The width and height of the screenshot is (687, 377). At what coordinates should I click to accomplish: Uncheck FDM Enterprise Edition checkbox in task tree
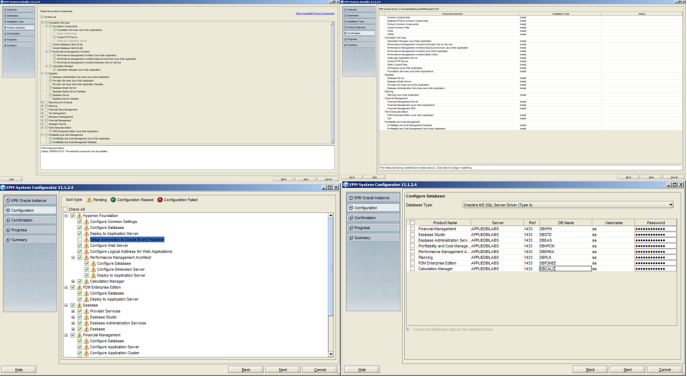73,287
